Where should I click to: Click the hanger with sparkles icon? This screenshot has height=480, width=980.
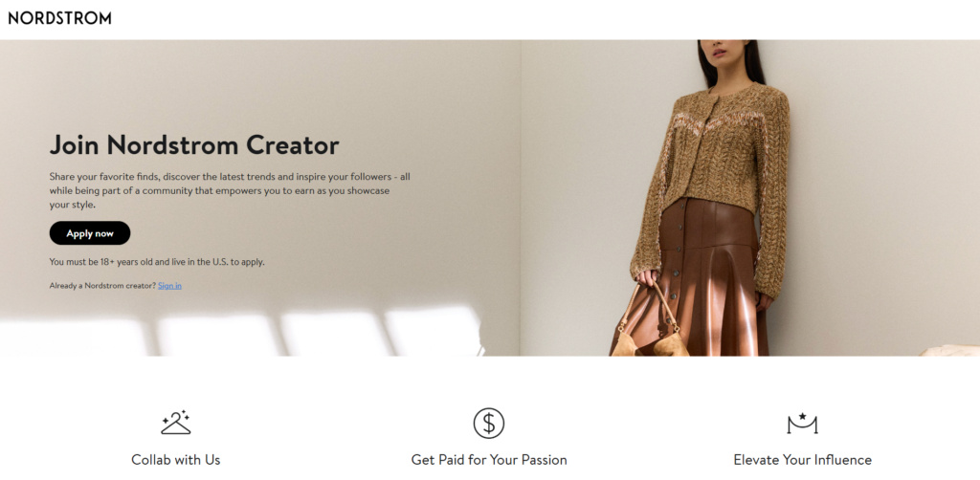point(176,423)
